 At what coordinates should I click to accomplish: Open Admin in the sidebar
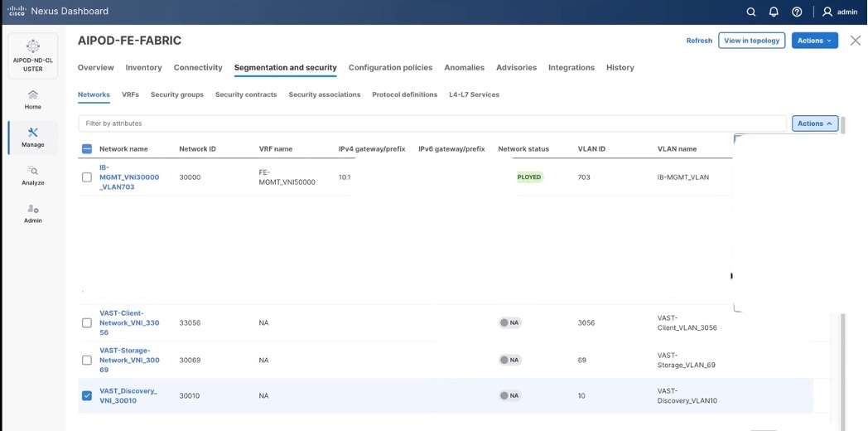pyautogui.click(x=32, y=214)
